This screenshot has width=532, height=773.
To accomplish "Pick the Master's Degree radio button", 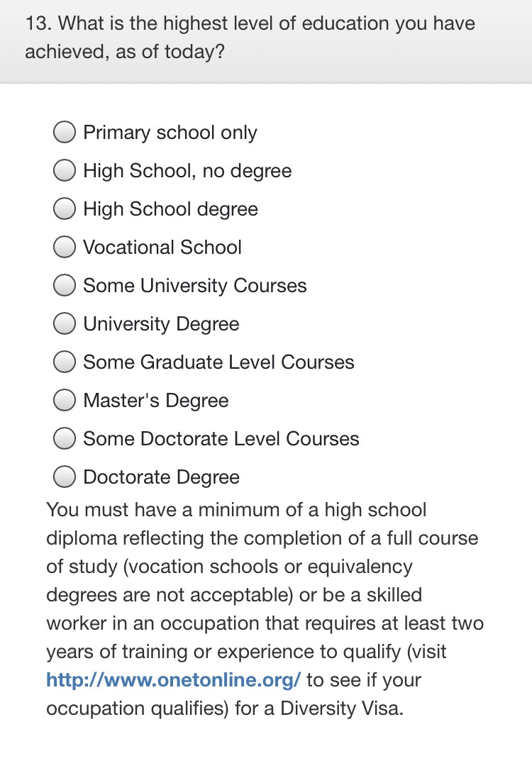I will point(65,401).
